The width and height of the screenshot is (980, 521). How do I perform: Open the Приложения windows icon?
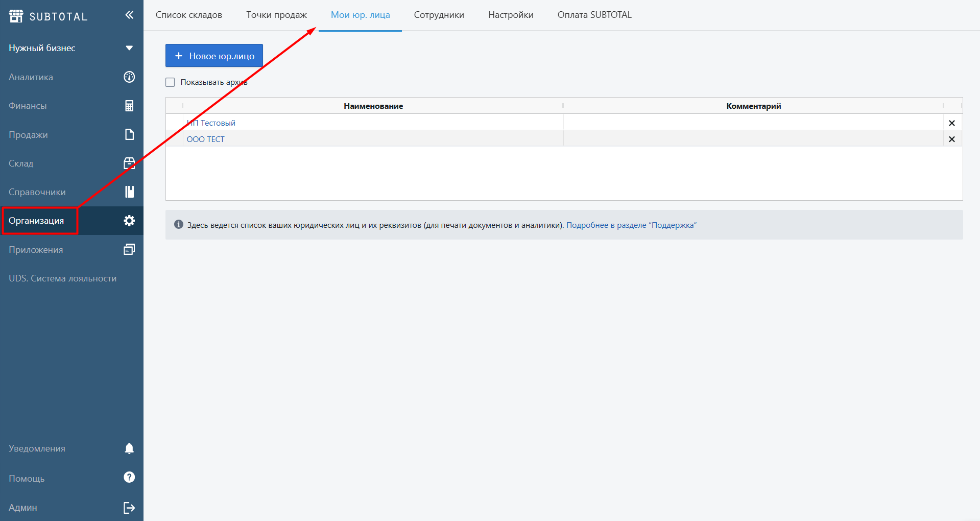[129, 249]
